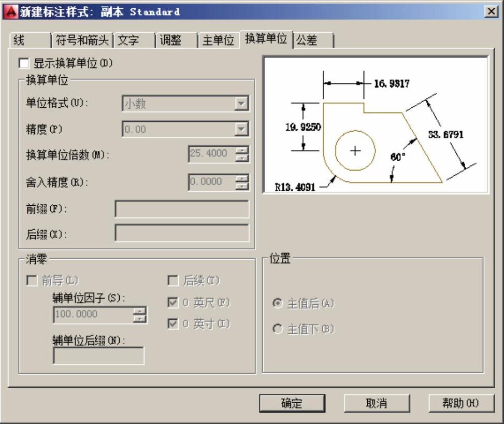Switch to the 线 tab

pos(21,40)
